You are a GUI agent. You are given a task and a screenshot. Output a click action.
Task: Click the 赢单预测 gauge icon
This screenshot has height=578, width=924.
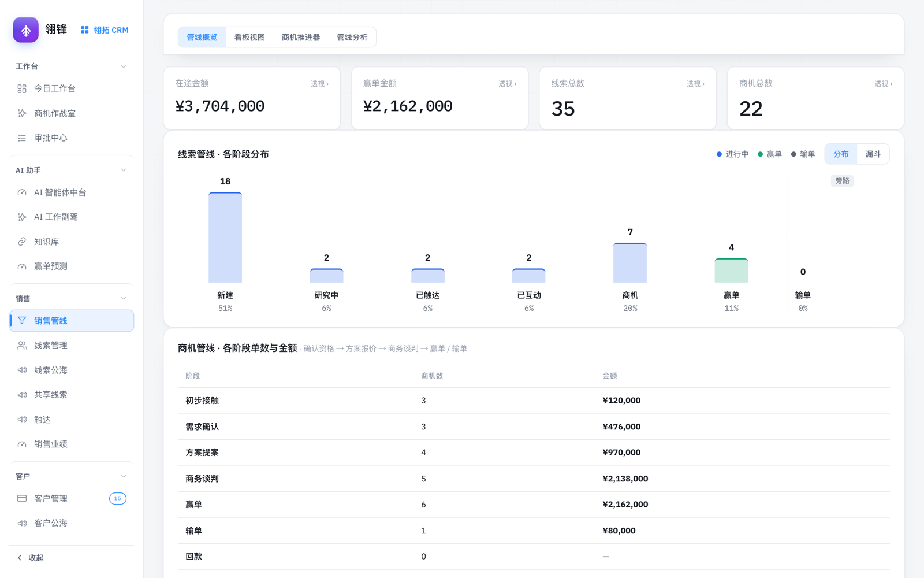[22, 266]
